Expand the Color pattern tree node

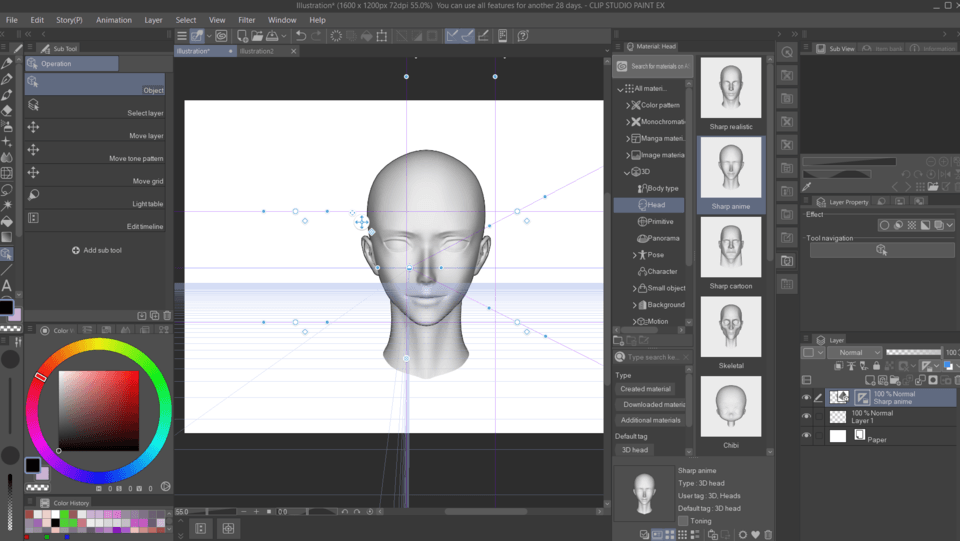pyautogui.click(x=628, y=105)
